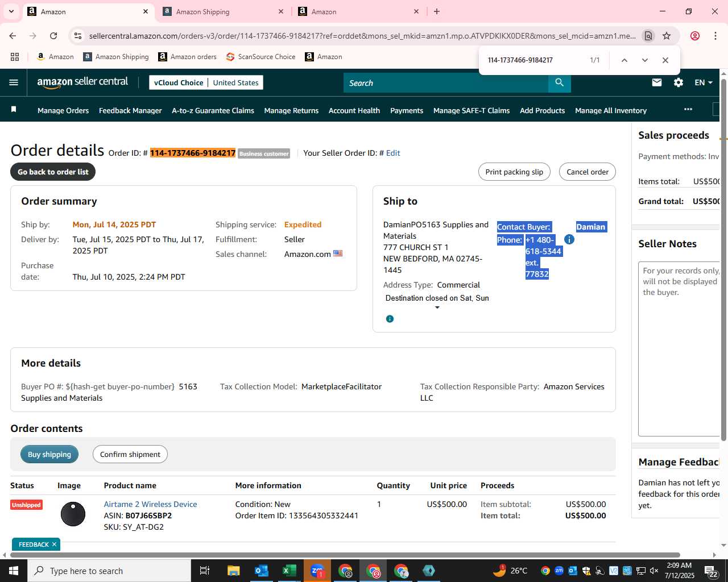728x582 pixels.
Task: Click the browser reload button
Action: click(53, 36)
